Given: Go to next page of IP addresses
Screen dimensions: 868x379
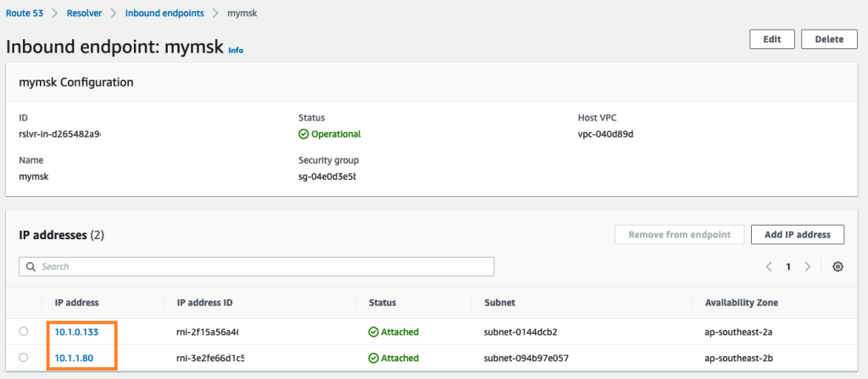Looking at the screenshot, I should (807, 266).
